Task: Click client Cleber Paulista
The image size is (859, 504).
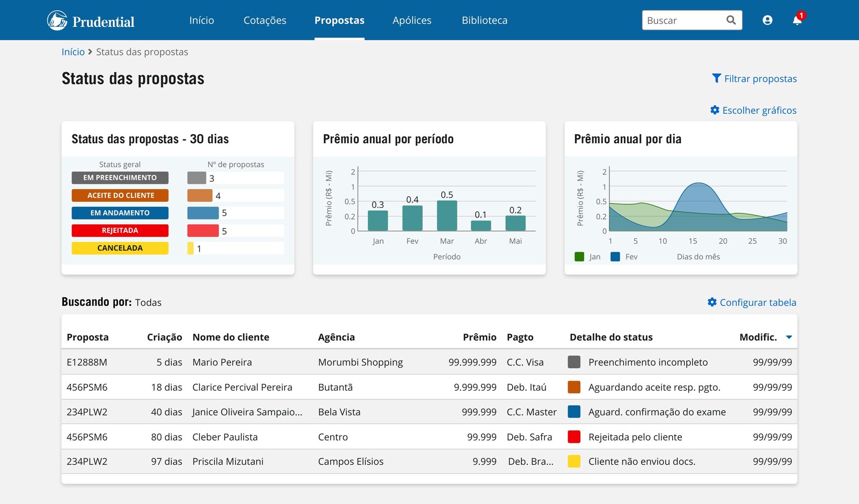Action: click(225, 437)
